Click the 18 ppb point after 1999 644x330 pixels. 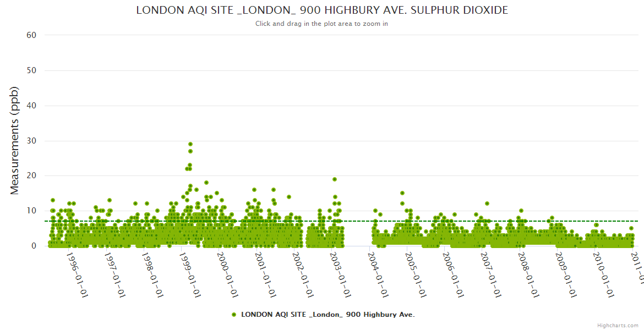206,183
